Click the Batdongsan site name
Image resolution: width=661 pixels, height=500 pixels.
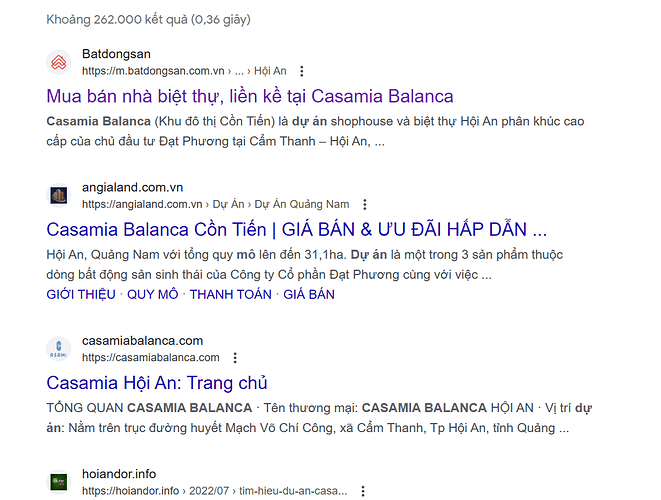coord(116,54)
